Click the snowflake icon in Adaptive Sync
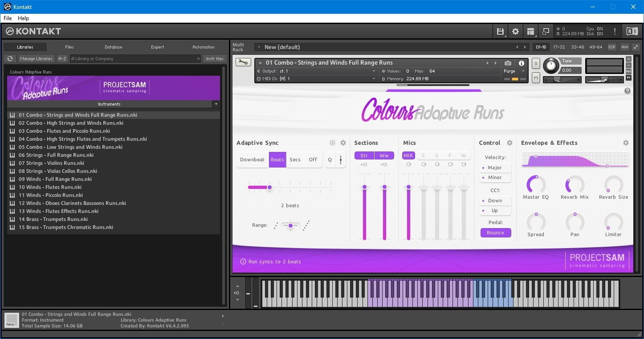The width and height of the screenshot is (644, 339). (332, 143)
